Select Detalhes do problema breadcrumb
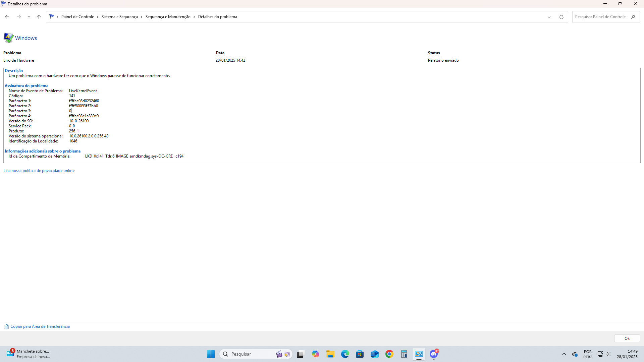 (x=217, y=17)
